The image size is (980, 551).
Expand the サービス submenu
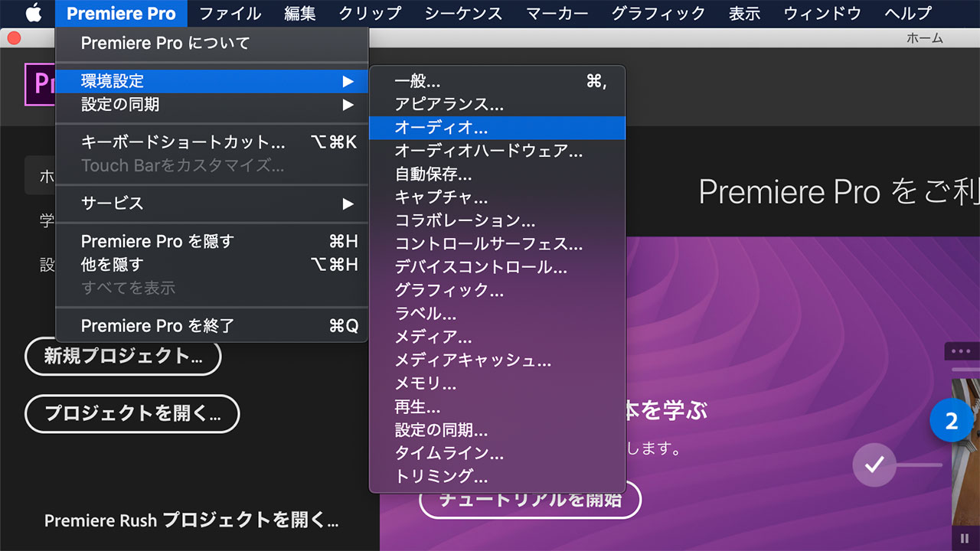click(x=211, y=204)
